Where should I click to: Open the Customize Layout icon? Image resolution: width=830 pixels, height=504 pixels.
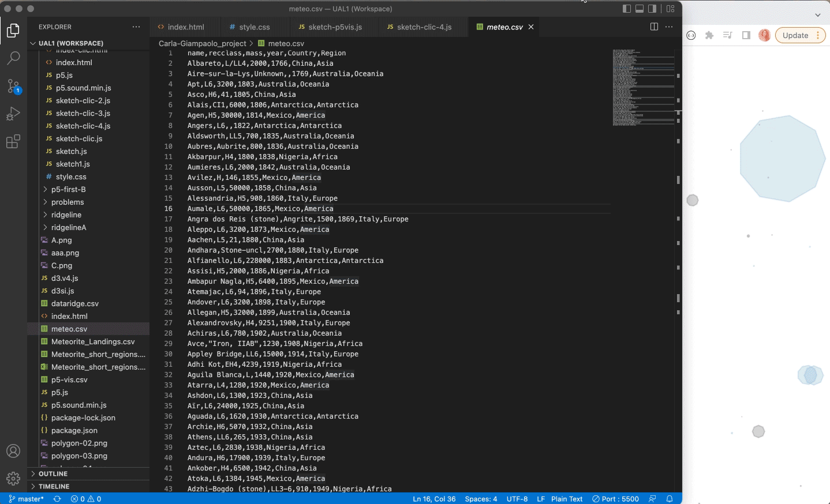point(670,9)
